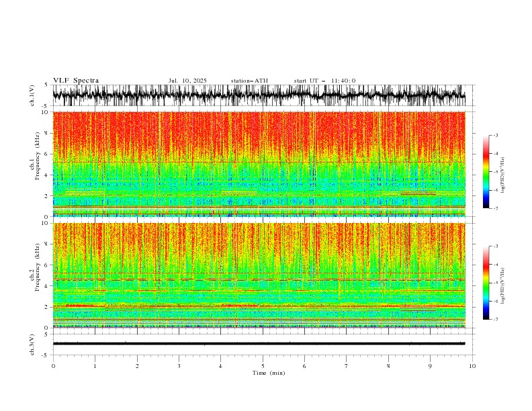The width and height of the screenshot is (532, 411).
Task: Click the "station=ATH" header label
Action: (249, 81)
